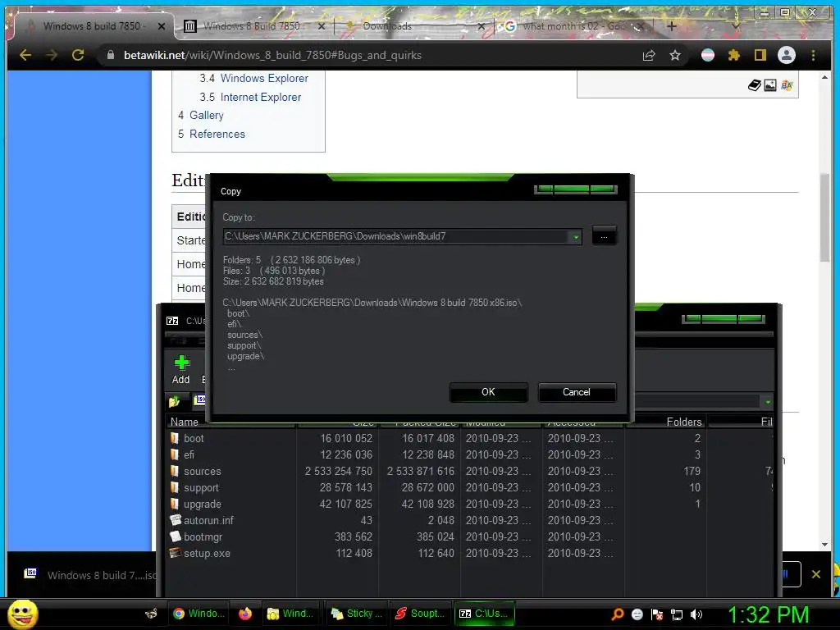Click the sources folder icon in 7-Zip
The width and height of the screenshot is (840, 630).
tap(175, 471)
